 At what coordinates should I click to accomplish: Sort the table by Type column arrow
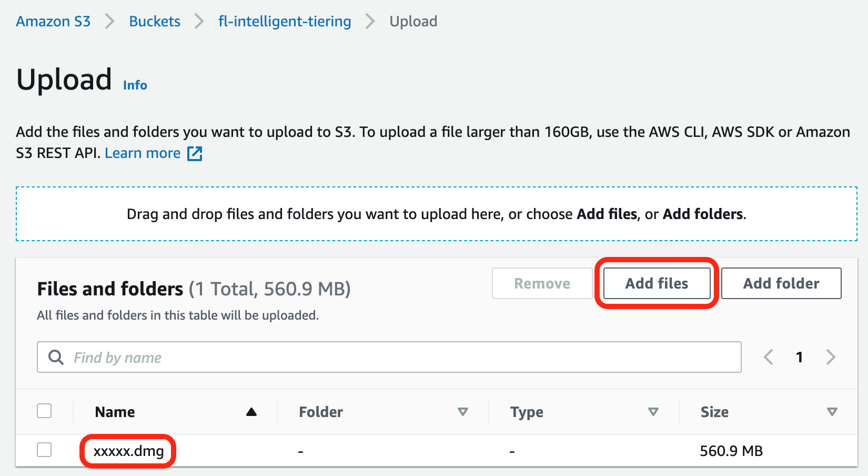click(653, 412)
